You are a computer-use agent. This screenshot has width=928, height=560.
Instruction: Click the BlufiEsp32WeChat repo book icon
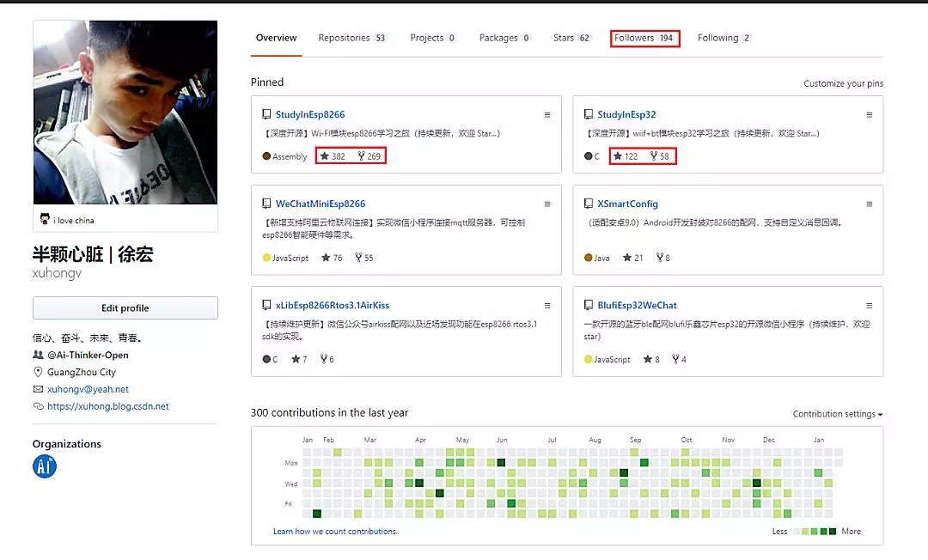(589, 305)
